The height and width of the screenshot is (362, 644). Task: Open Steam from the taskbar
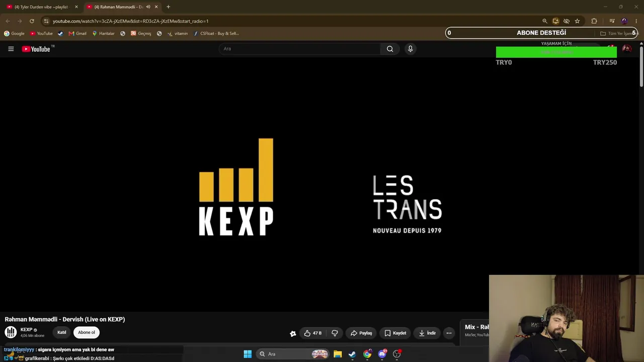(352, 354)
